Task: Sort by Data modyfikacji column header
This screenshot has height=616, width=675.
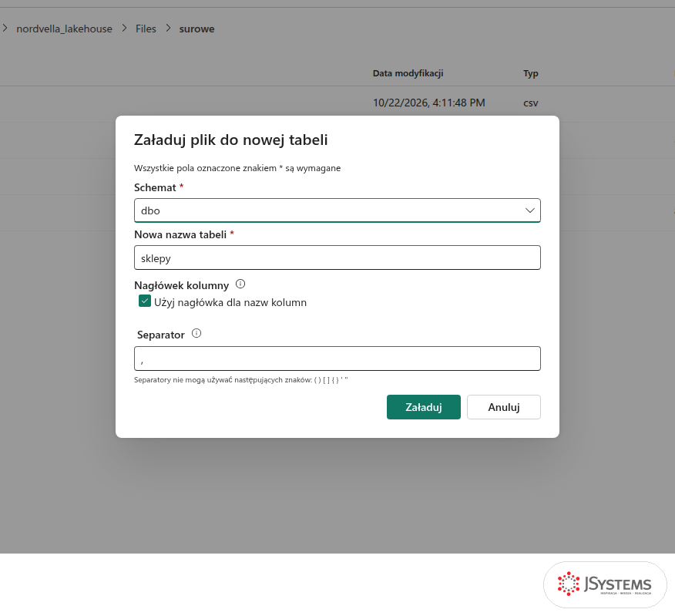Action: [408, 73]
